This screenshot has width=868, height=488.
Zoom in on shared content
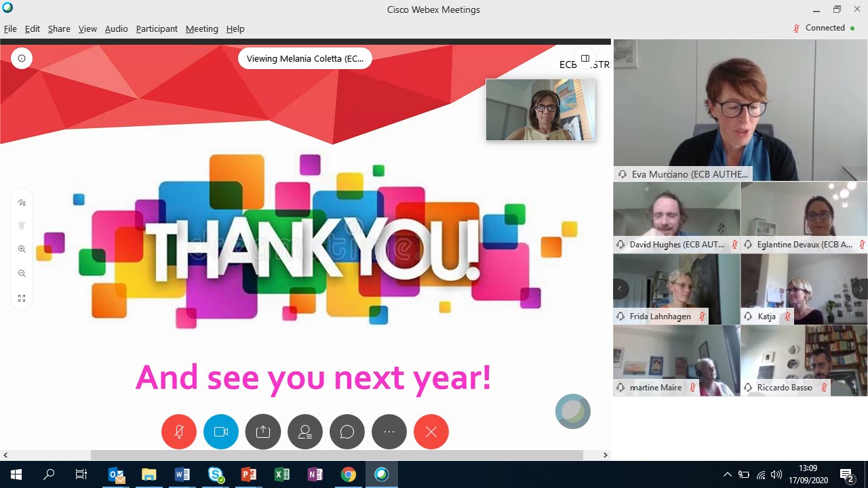pyautogui.click(x=22, y=249)
